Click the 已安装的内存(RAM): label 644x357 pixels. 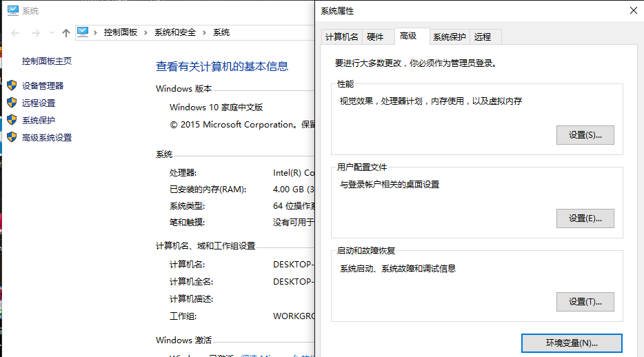[208, 190]
